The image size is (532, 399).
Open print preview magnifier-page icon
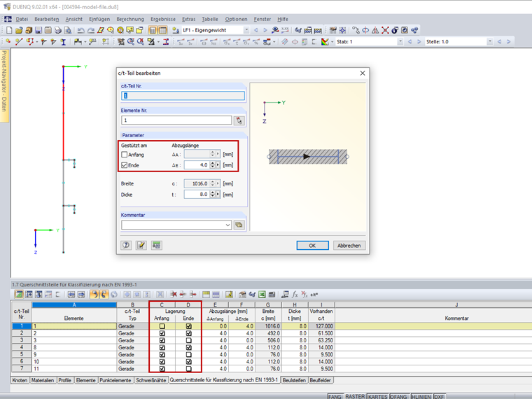pyautogui.click(x=68, y=30)
